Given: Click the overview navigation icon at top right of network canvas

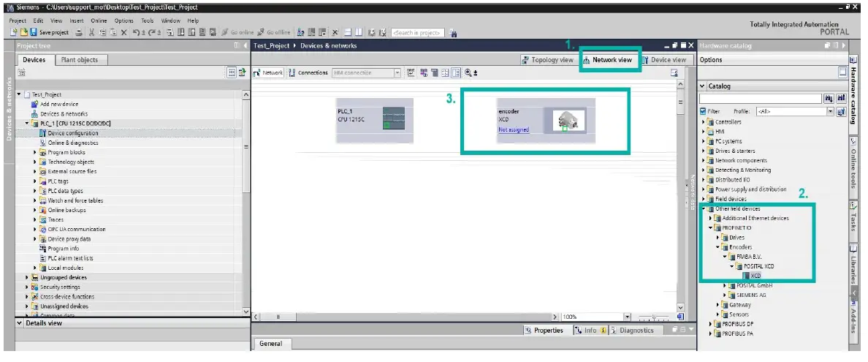Looking at the screenshot, I should point(674,72).
